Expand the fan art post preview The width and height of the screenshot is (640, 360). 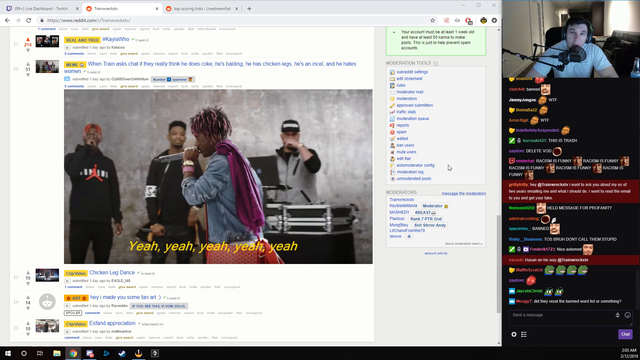click(x=67, y=306)
